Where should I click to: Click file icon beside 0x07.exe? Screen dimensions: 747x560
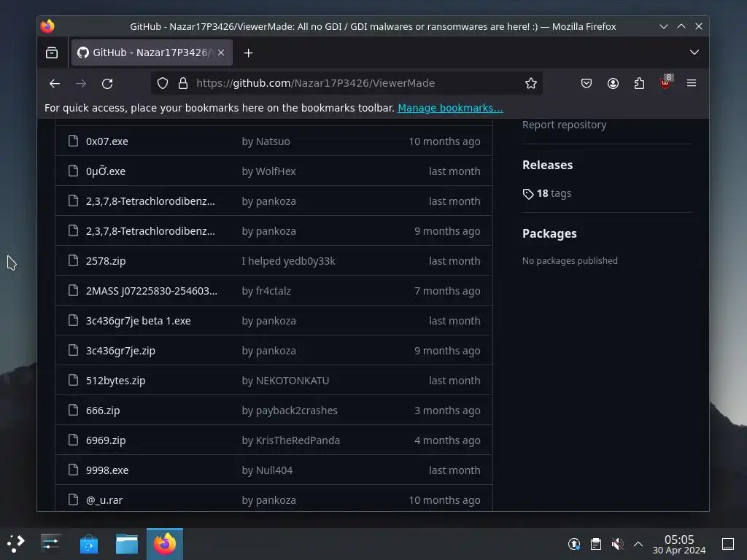(73, 141)
